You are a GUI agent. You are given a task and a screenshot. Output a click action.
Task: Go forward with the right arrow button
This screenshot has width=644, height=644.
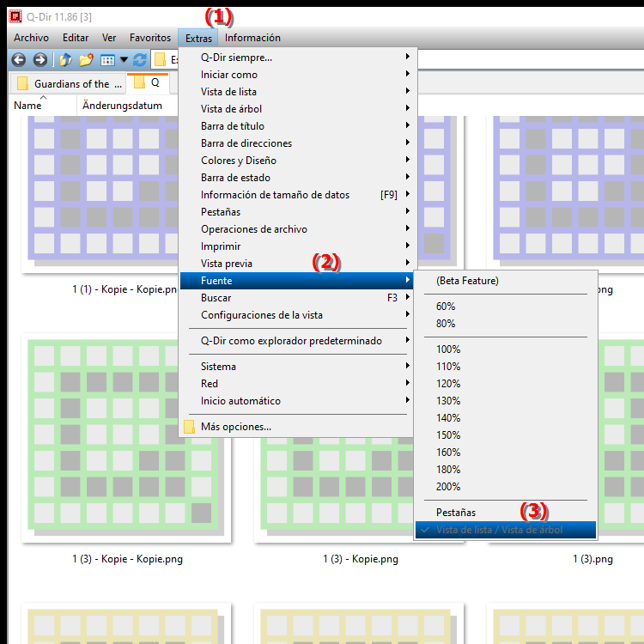39,60
